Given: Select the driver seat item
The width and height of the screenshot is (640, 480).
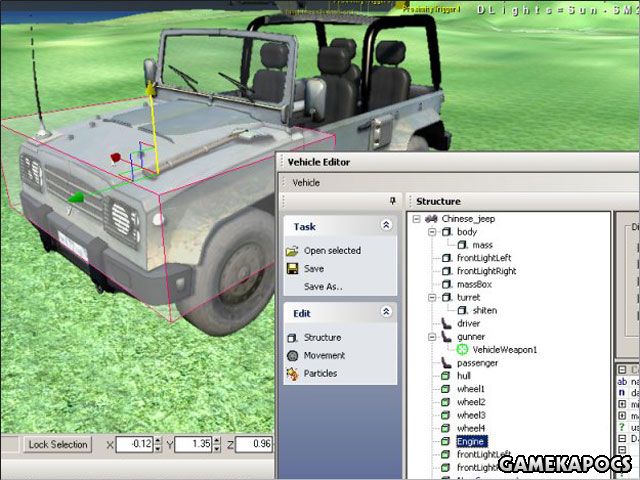Looking at the screenshot, I should coord(469,324).
